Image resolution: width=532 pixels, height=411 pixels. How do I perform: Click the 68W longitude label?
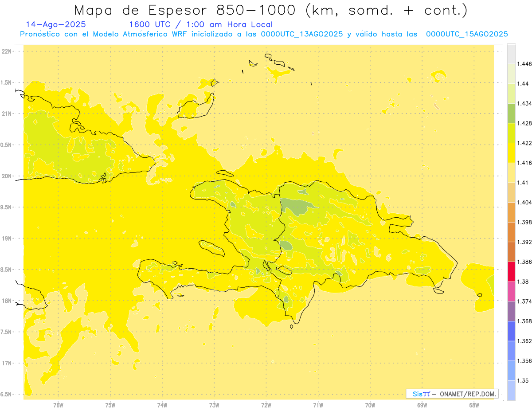coord(474,405)
